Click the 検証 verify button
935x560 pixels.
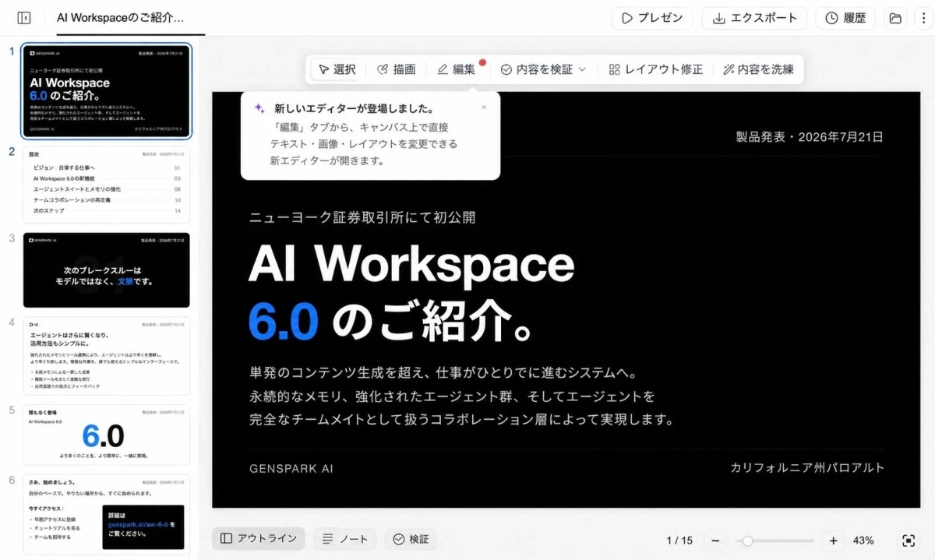411,539
